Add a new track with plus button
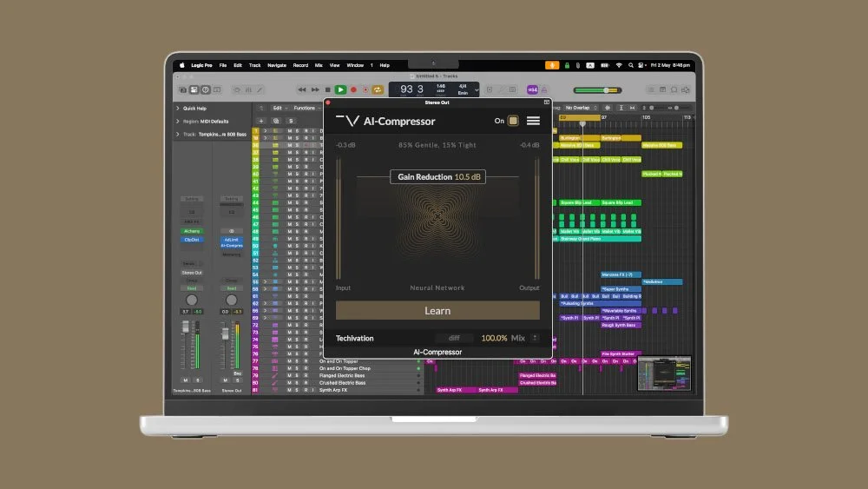The width and height of the screenshot is (868, 489). point(261,121)
